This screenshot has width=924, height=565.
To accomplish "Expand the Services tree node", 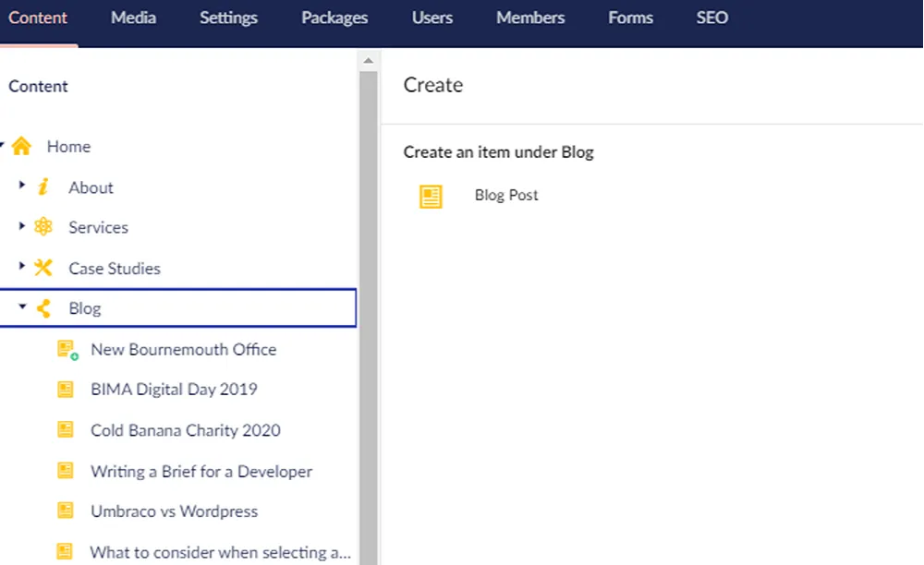I will click(22, 225).
